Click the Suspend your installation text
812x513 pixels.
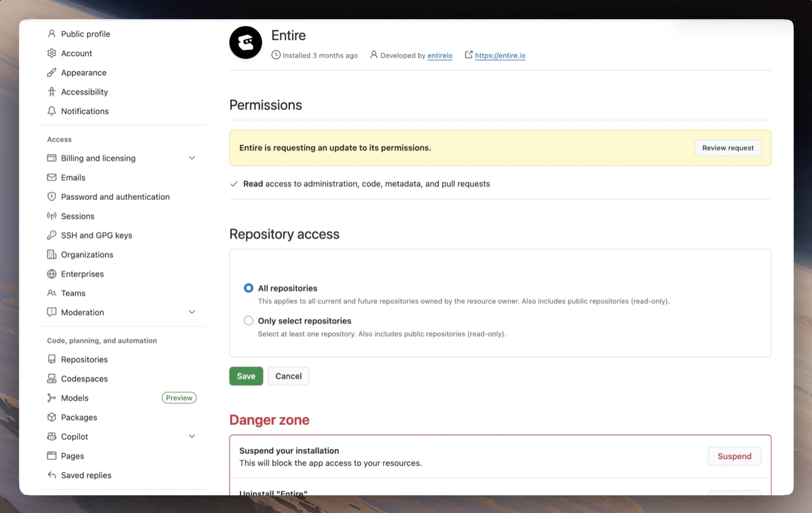(289, 451)
